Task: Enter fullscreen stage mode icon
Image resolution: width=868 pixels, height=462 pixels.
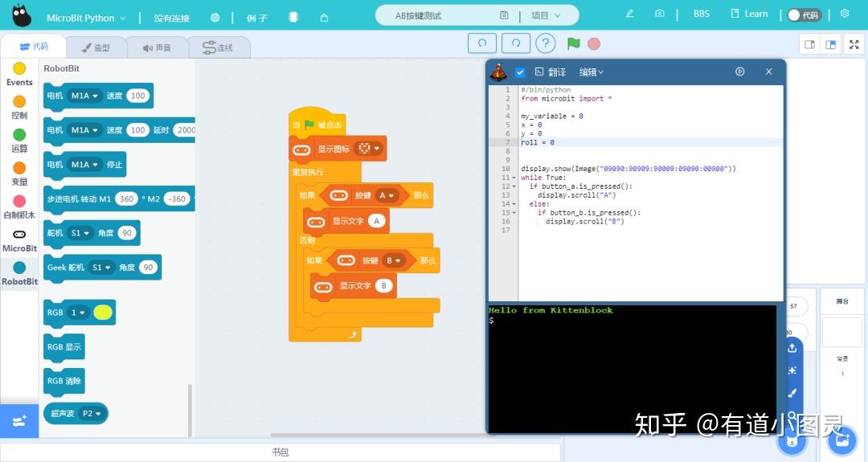Action: (x=854, y=44)
